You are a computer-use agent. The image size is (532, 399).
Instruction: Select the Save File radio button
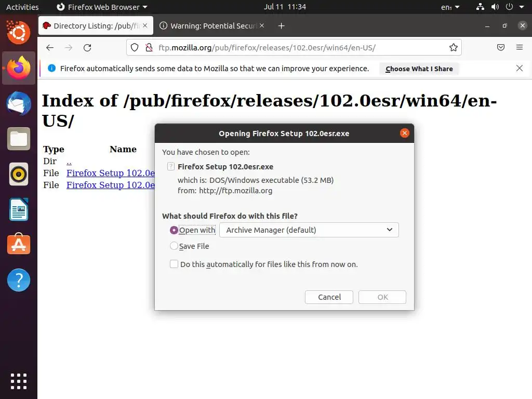(174, 246)
